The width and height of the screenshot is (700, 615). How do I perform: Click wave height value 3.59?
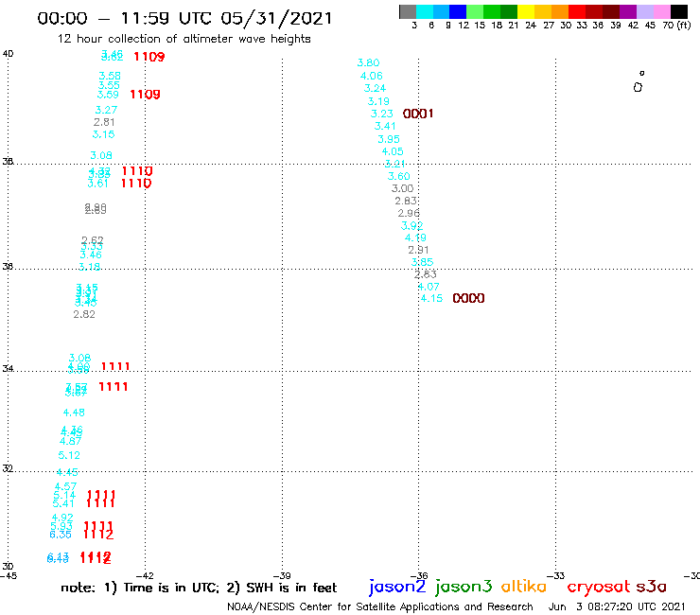[108, 95]
